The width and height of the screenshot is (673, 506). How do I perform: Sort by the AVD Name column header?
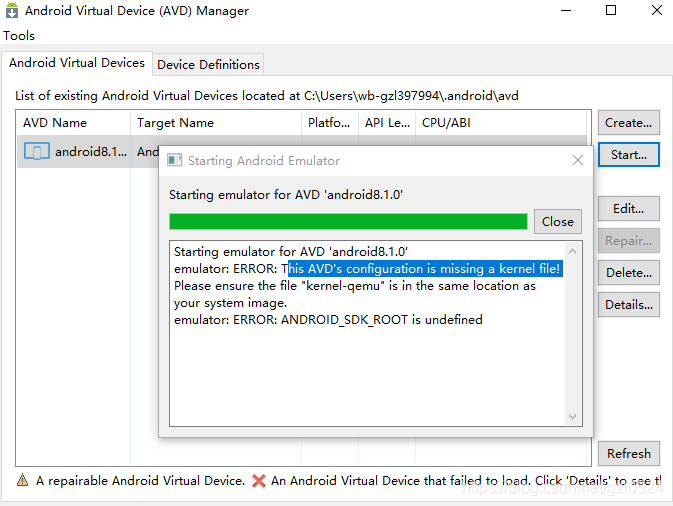coord(73,123)
